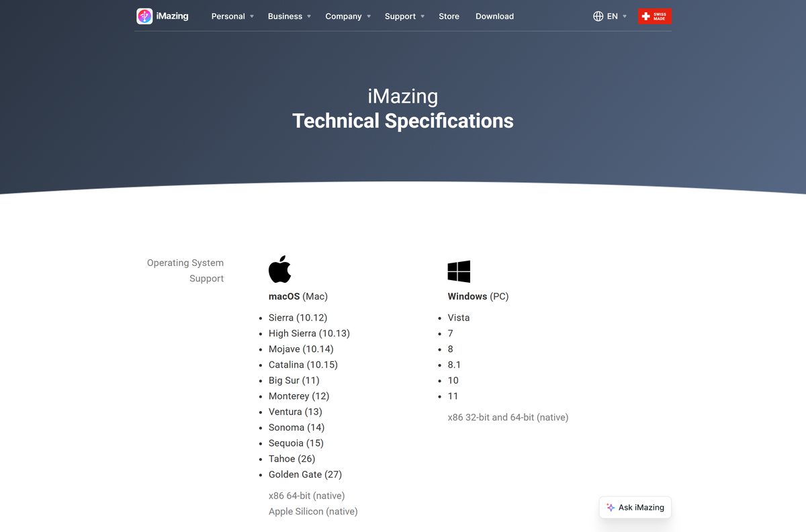Click the Windows 11 list item
The height and width of the screenshot is (532, 806).
[x=453, y=396]
